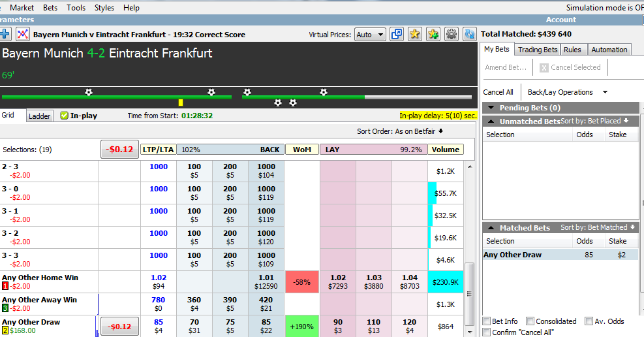644x337 pixels.
Task: Toggle the In-play green checkbox
Action: pos(64,116)
